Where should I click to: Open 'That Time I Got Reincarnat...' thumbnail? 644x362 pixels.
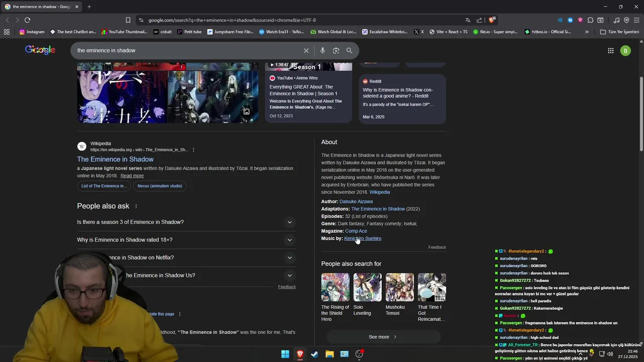(432, 287)
